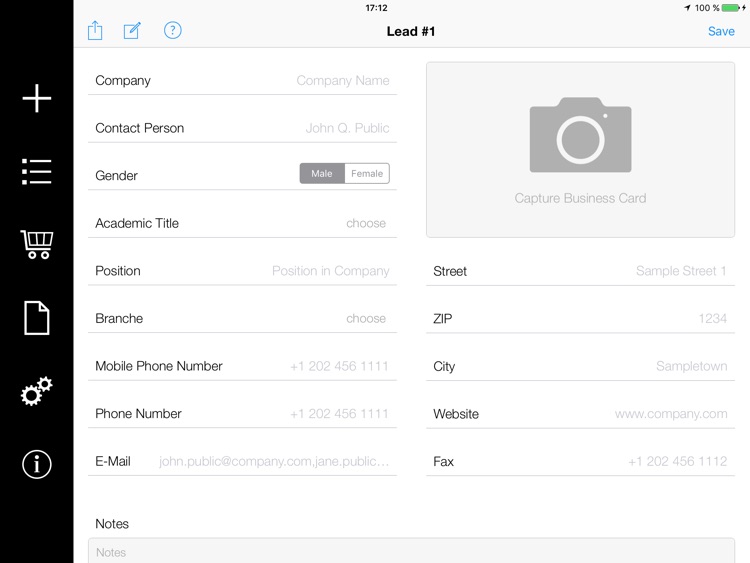Tap Capture Business Card label
Screen dimensions: 750x563
pos(580,198)
